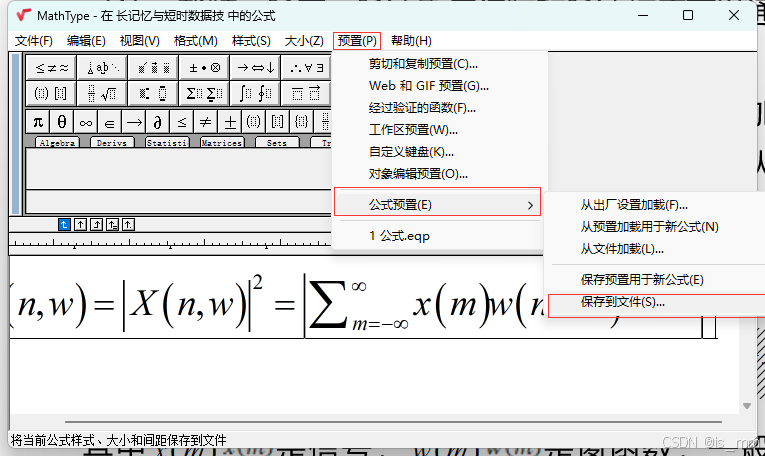
Task: Open the logical symbols palette (∴∀∃)
Action: (306, 67)
